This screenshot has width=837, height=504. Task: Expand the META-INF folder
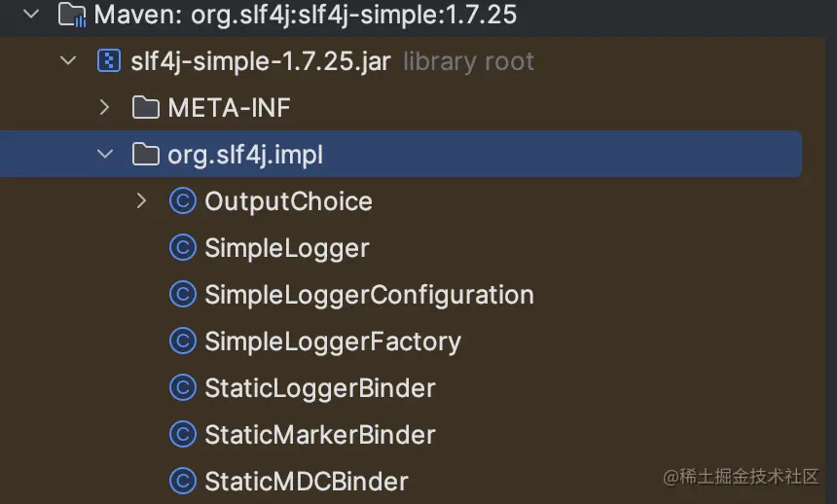(104, 108)
